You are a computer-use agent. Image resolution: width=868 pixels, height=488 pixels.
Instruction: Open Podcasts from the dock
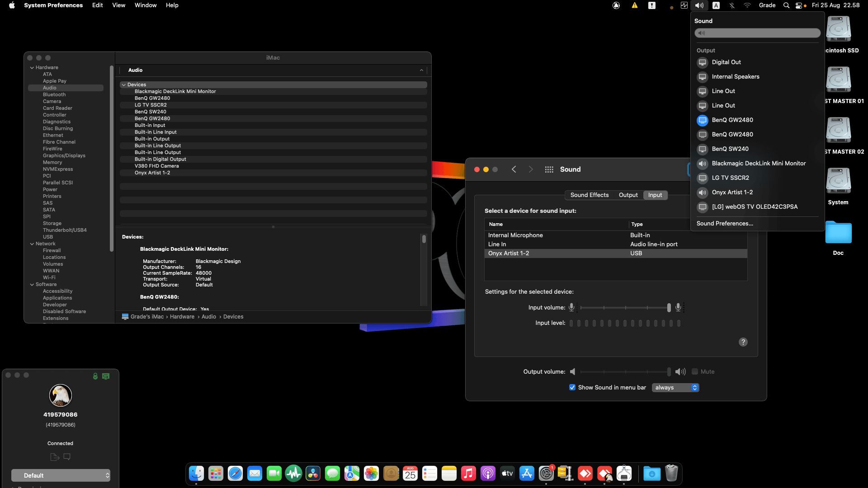click(x=488, y=474)
